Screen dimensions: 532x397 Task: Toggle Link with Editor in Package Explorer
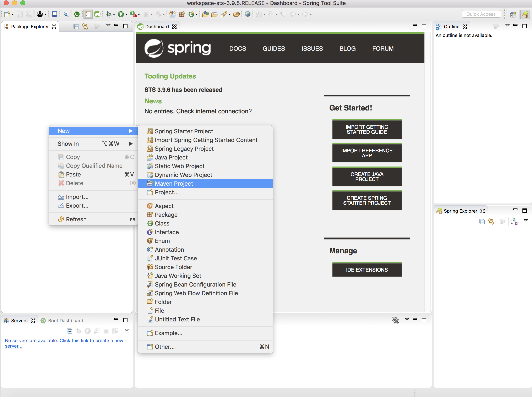click(x=85, y=26)
